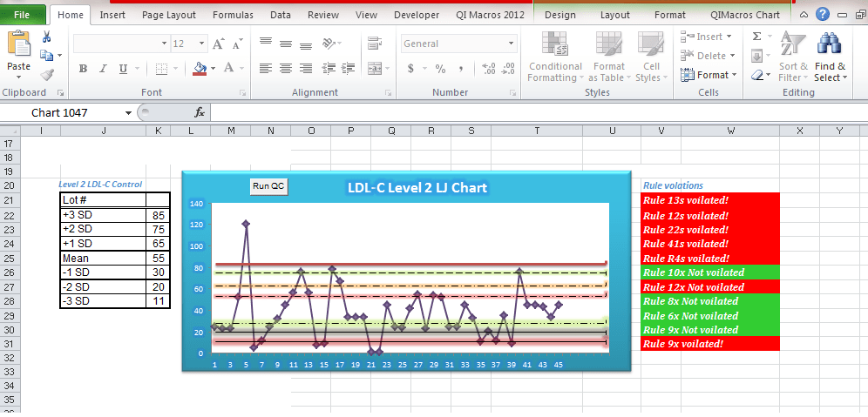Click the Font Color letter A
This screenshot has height=417, width=868.
(228, 69)
